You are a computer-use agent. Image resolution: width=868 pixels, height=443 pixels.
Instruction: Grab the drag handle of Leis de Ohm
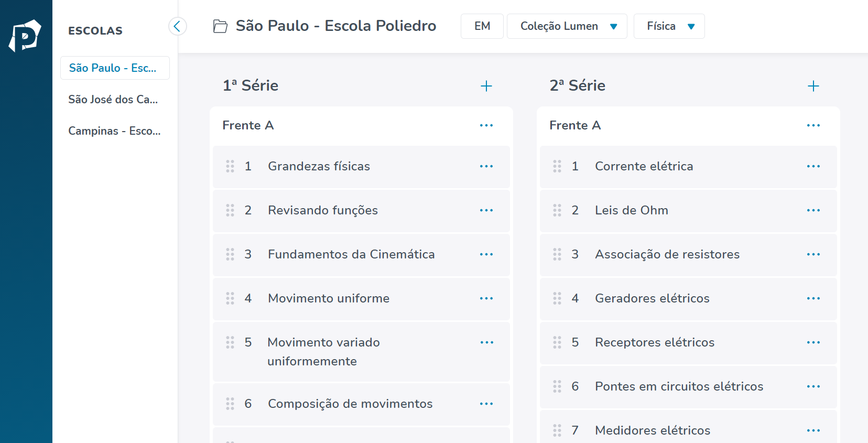point(557,210)
